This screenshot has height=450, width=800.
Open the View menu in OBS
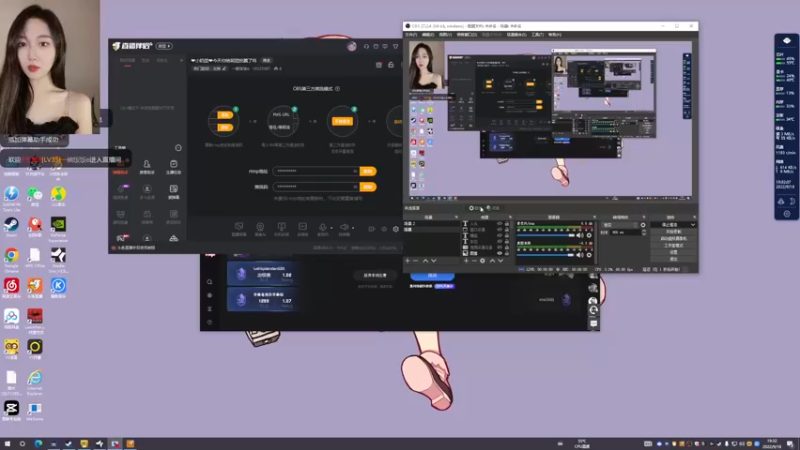[x=445, y=35]
